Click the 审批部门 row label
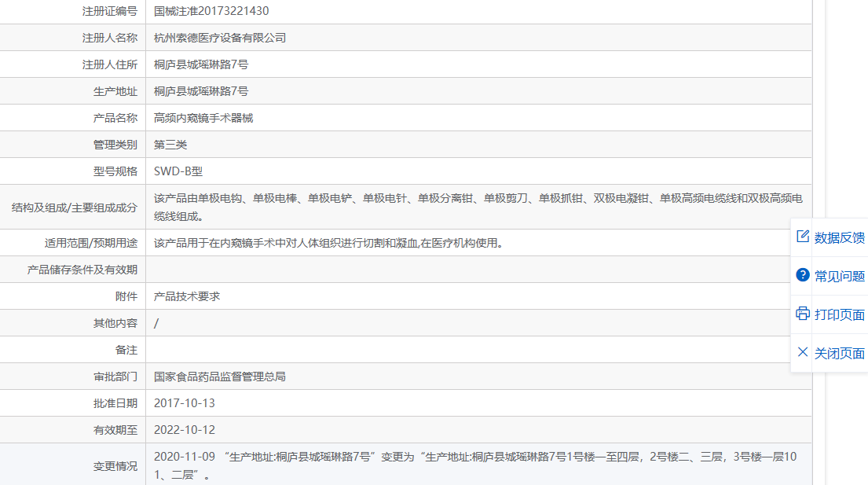 [x=115, y=377]
